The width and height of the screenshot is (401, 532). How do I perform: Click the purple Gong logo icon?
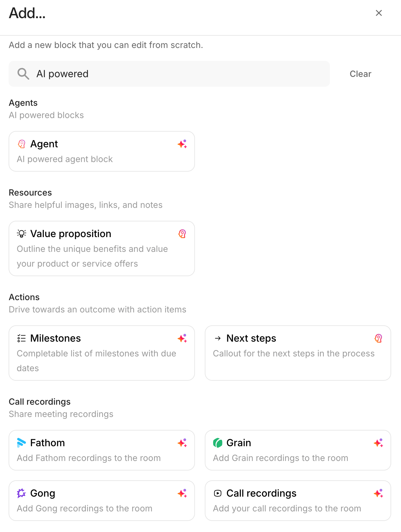tap(22, 493)
